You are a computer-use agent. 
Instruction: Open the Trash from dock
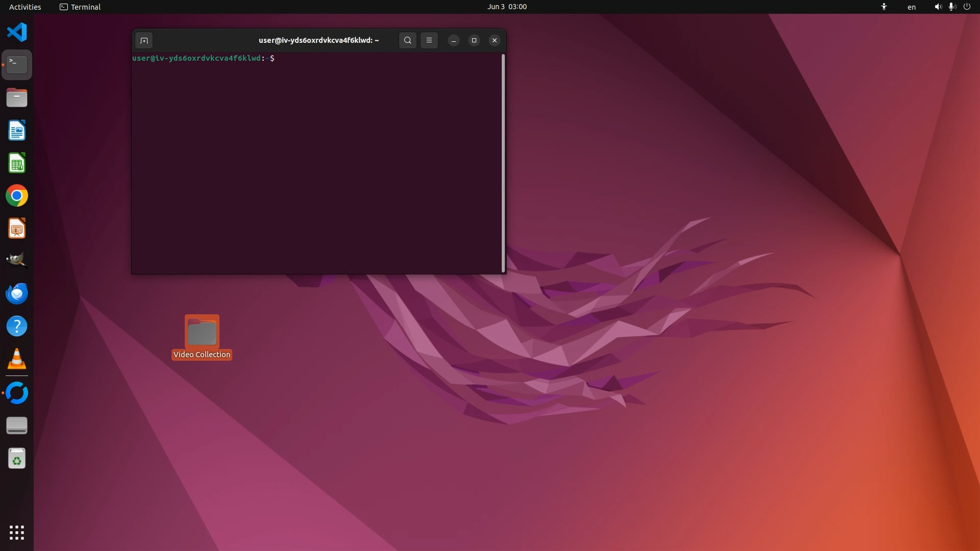pos(17,459)
